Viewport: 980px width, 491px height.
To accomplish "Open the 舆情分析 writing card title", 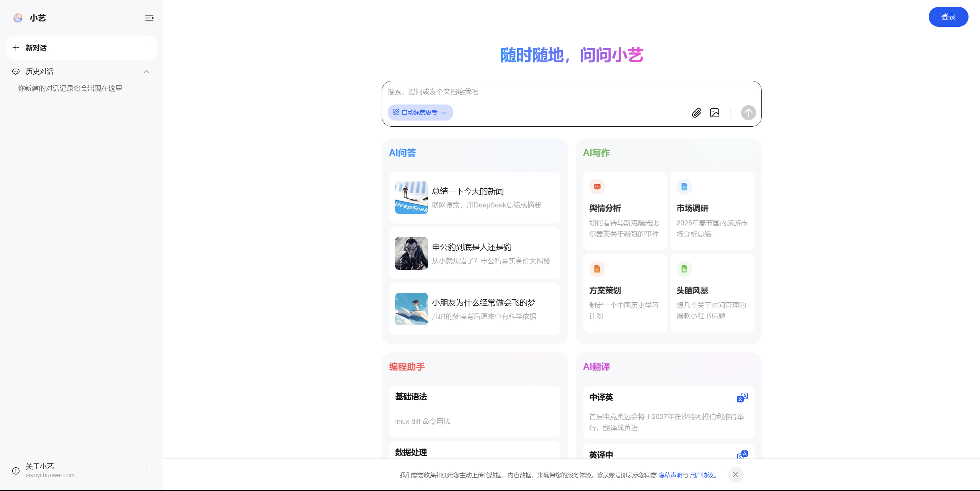I will click(x=605, y=208).
